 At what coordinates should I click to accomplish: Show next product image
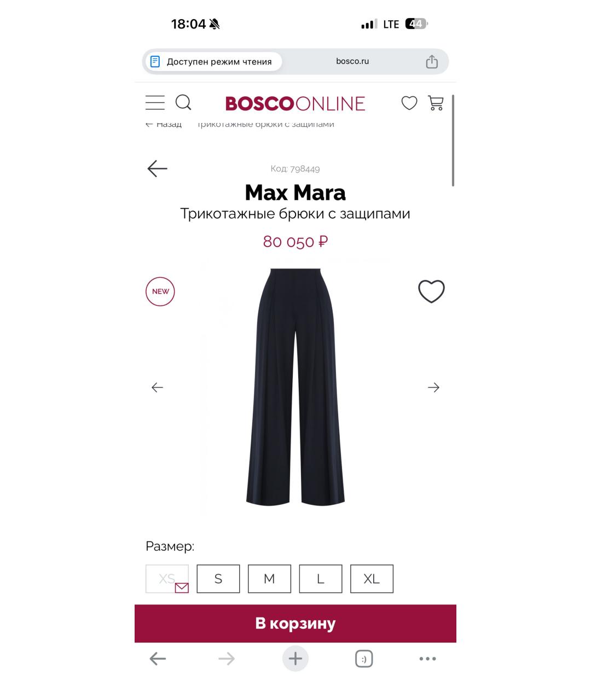[433, 387]
